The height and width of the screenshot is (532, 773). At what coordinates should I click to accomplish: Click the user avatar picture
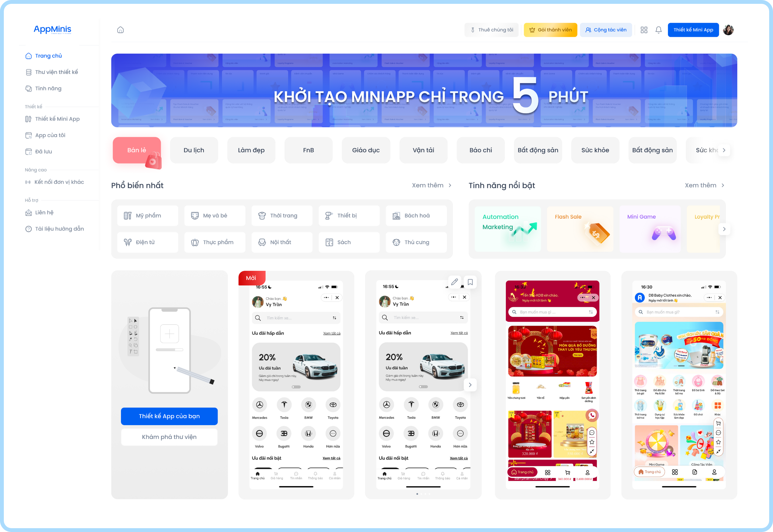point(728,30)
